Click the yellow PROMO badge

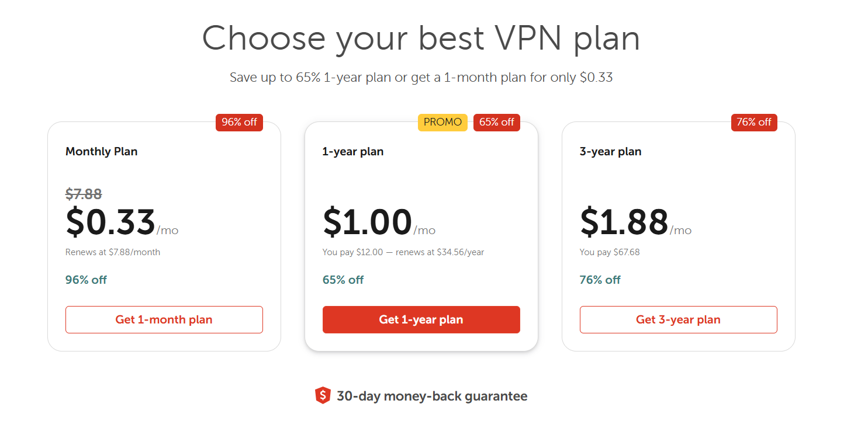coord(442,122)
